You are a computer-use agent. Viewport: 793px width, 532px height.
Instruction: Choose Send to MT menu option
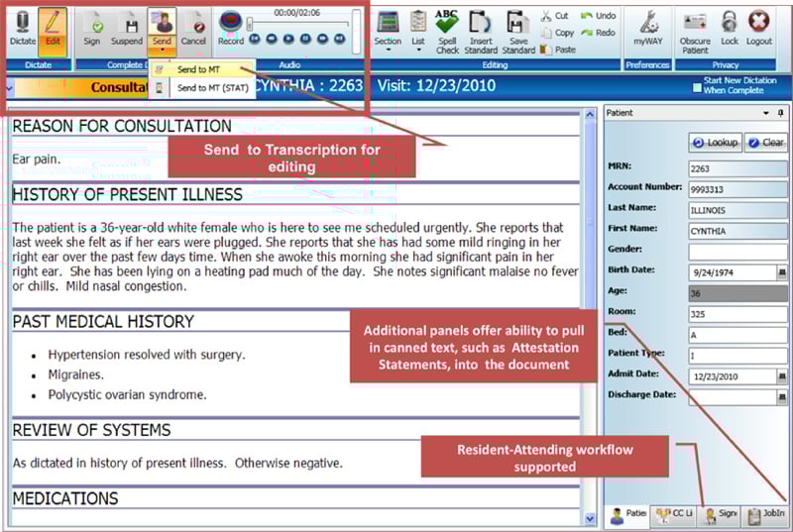pos(200,69)
